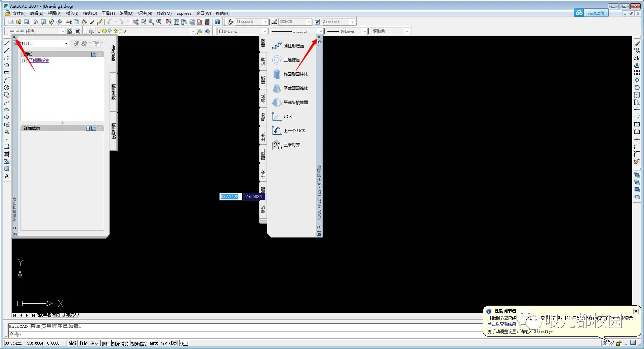Click the UCS tool in tool palette

coord(282,116)
